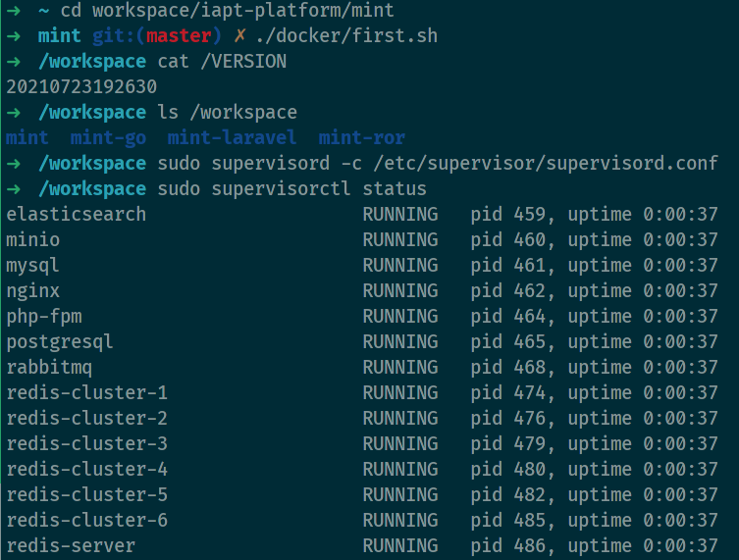Screen dimensions: 739x560
Task: Click the minio process name
Action: tap(32, 240)
